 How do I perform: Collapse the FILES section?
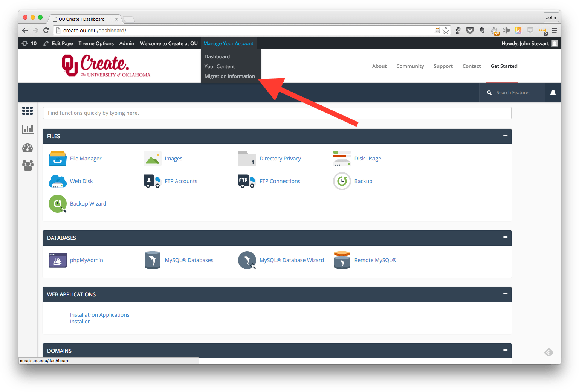(505, 136)
